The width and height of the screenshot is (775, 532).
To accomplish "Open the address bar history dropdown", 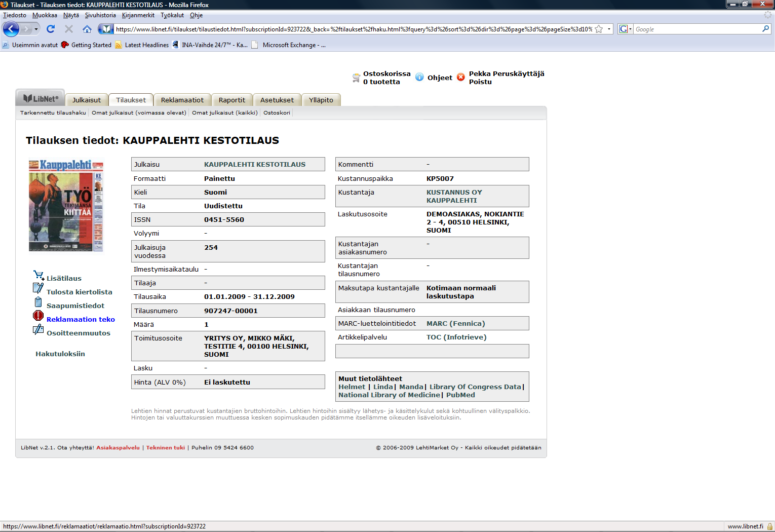I will (609, 29).
